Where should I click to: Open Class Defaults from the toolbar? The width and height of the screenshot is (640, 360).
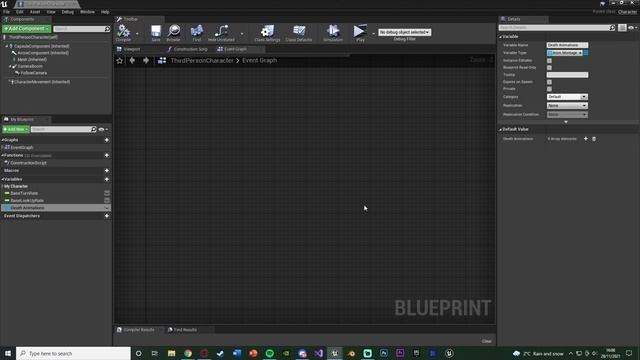tap(299, 32)
